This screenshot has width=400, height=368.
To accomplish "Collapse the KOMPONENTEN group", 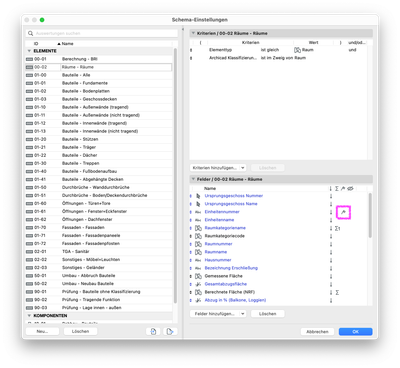I will click(29, 316).
